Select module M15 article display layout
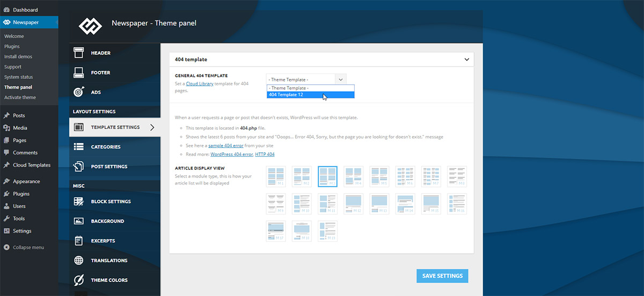This screenshot has height=296, width=644. pyautogui.click(x=431, y=204)
